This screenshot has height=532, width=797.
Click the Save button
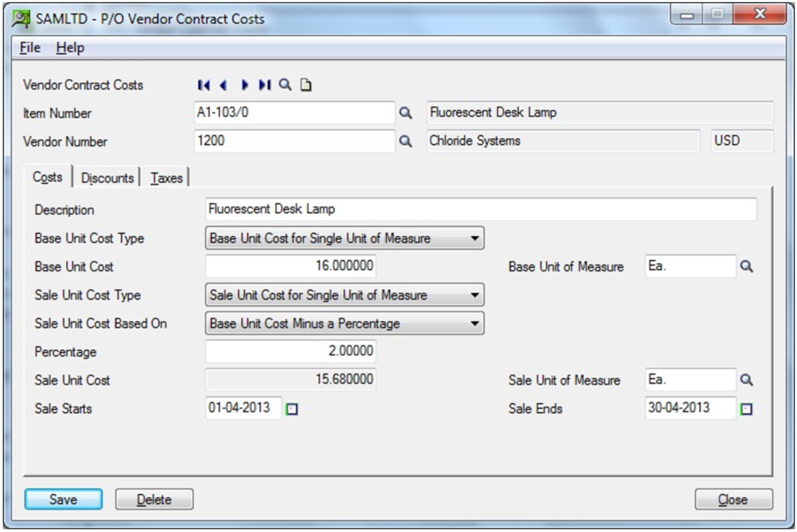[63, 499]
